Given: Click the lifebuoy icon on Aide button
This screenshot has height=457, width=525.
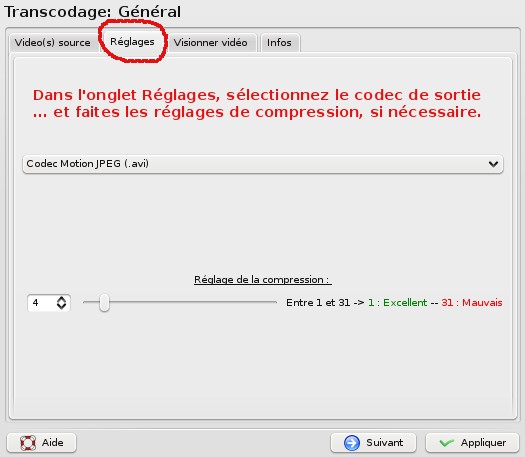Looking at the screenshot, I should (28, 443).
